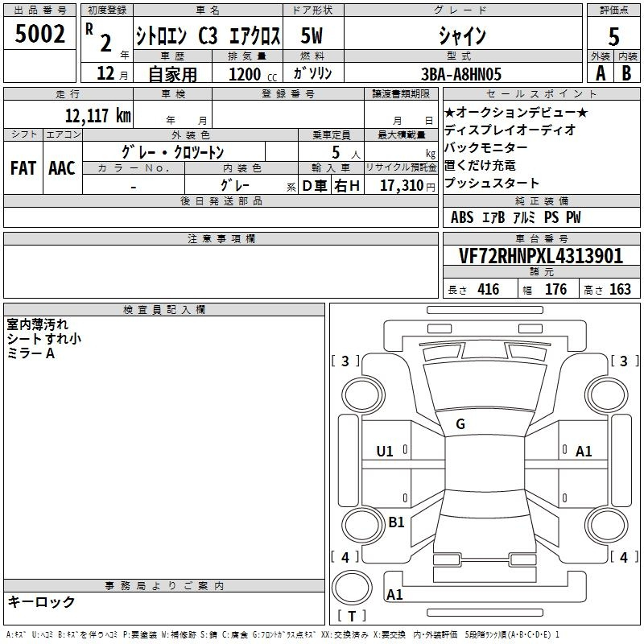
Task: Click the length value 416
Action: click(x=489, y=289)
